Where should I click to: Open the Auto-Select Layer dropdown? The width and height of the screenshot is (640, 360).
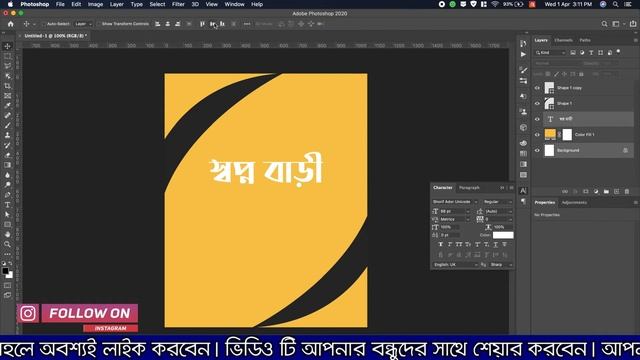tap(84, 24)
